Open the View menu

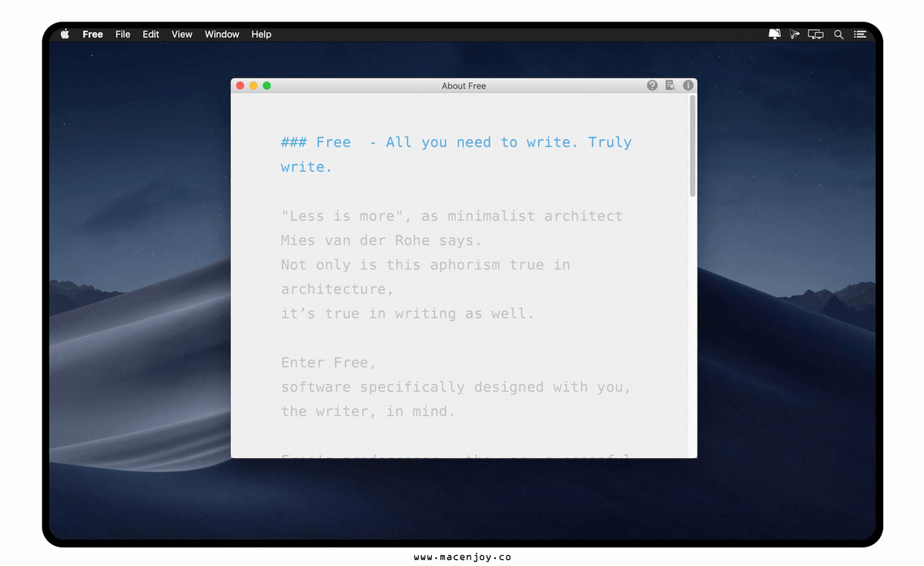click(182, 34)
